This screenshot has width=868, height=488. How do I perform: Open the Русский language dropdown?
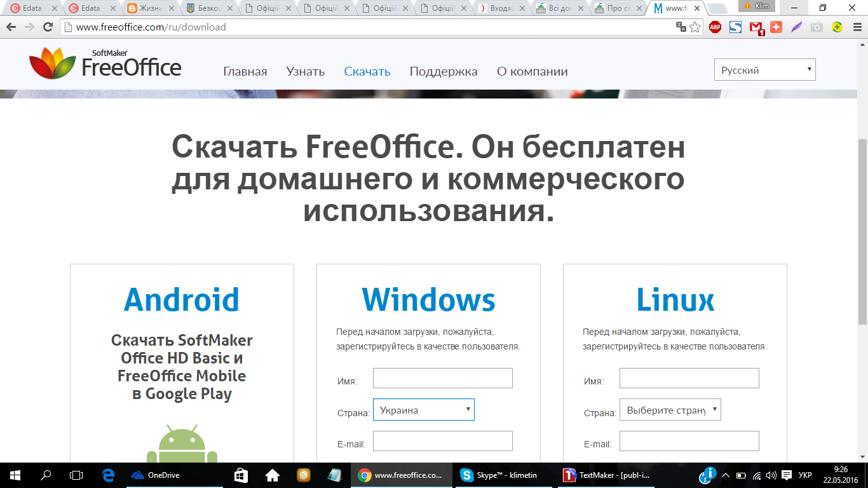(764, 70)
